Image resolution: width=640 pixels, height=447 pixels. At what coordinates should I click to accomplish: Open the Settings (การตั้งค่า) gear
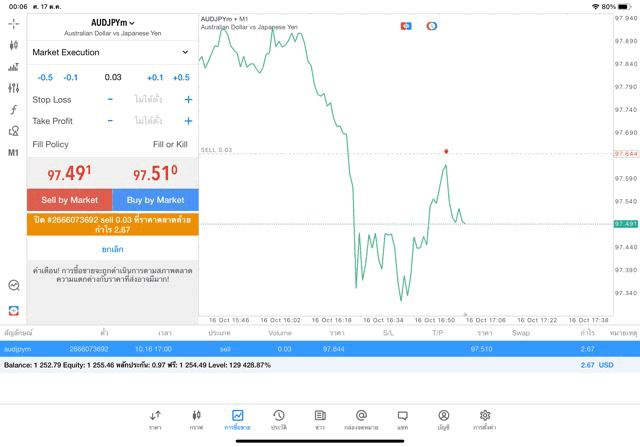coord(485,419)
